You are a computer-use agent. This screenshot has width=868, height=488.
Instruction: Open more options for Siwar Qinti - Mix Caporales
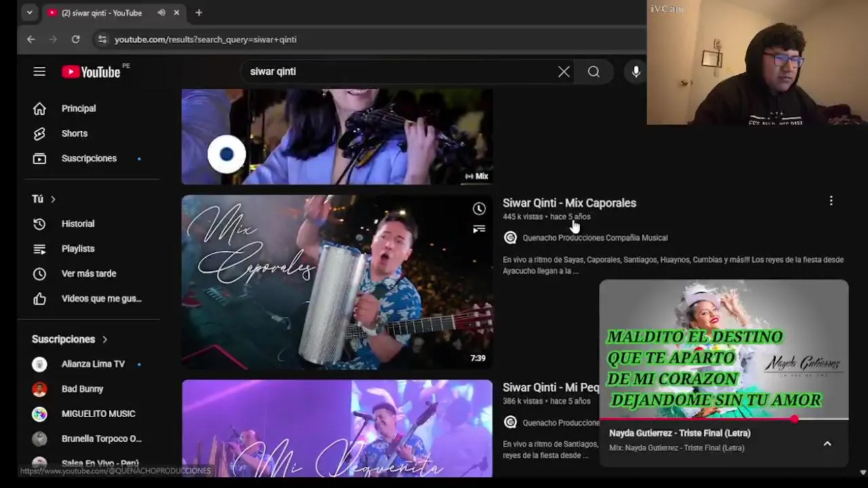(831, 201)
